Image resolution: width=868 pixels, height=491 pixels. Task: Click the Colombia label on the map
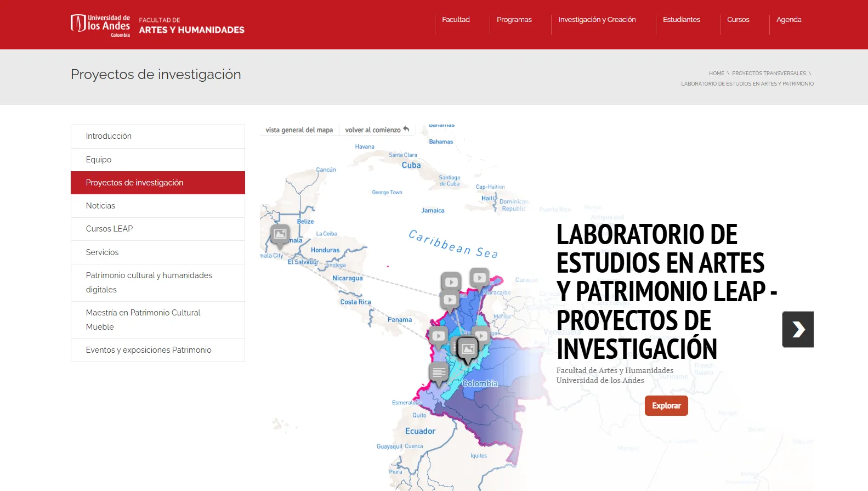[480, 383]
